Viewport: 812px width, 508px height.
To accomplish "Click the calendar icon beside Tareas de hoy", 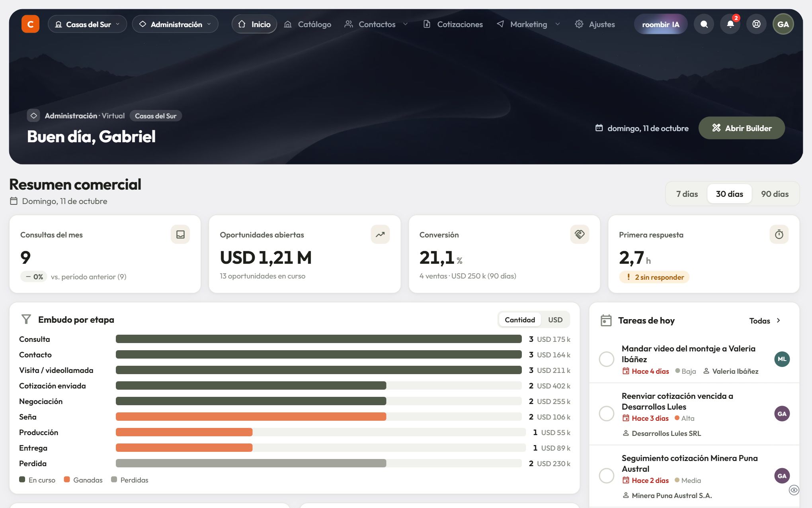I will [x=606, y=320].
